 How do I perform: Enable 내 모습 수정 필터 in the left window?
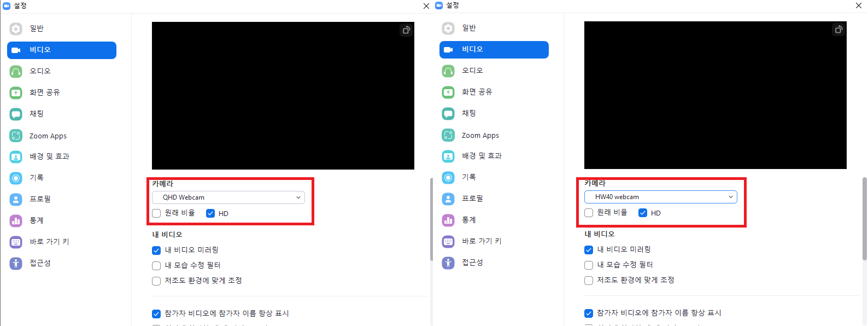click(x=156, y=265)
